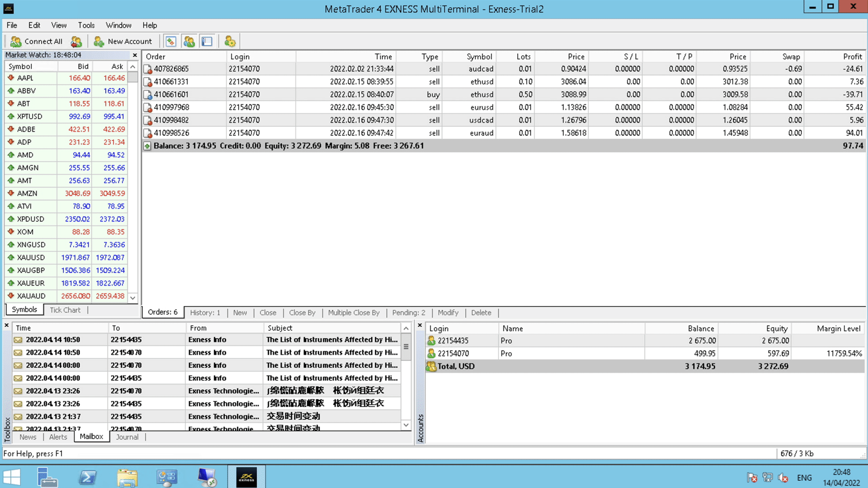Close the Toolbox panel
The height and width of the screenshot is (488, 868).
point(7,325)
